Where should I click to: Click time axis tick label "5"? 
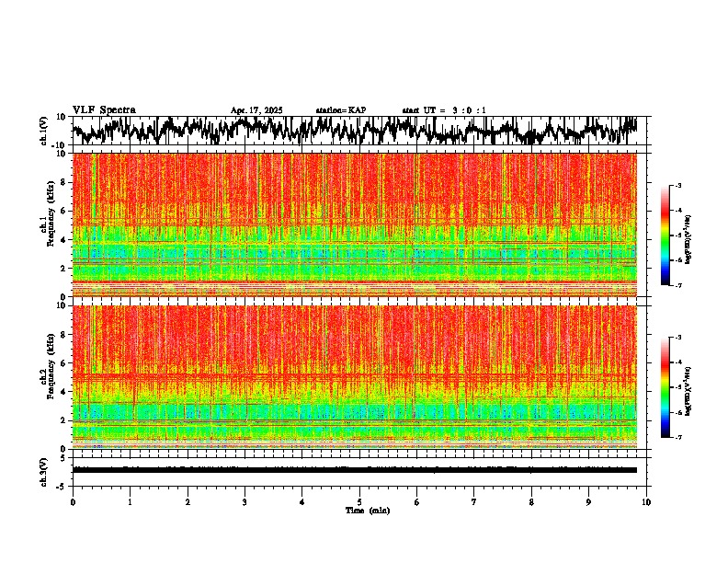tap(359, 502)
